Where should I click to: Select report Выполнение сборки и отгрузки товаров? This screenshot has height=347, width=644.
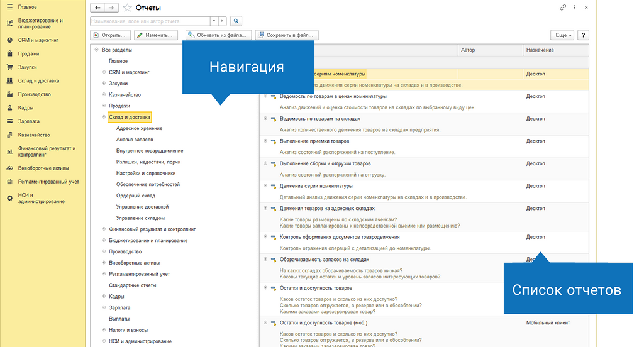pyautogui.click(x=325, y=164)
